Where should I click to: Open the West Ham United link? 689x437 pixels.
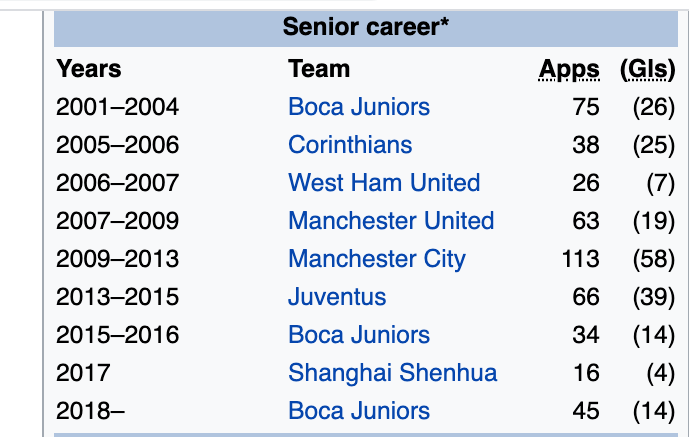coord(384,183)
